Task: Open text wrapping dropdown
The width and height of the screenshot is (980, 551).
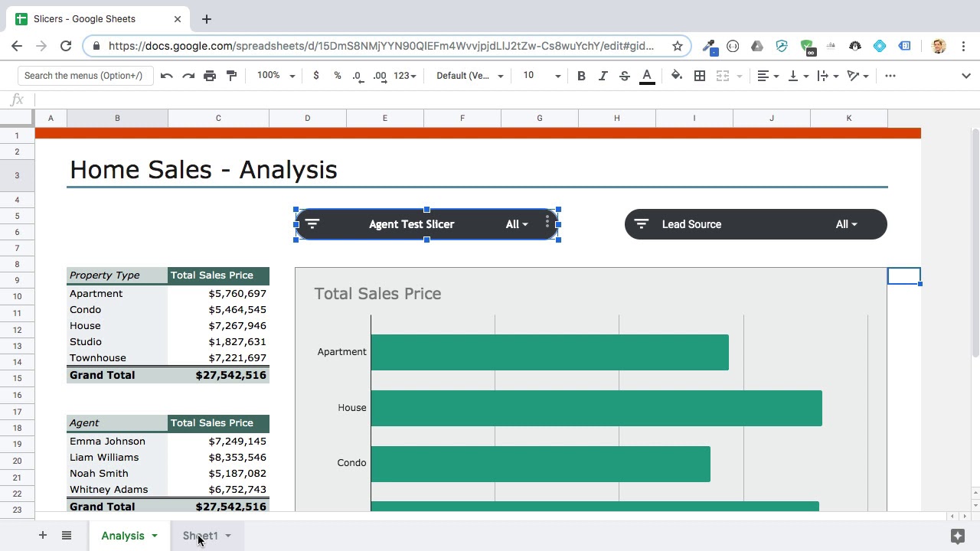Action: point(828,76)
